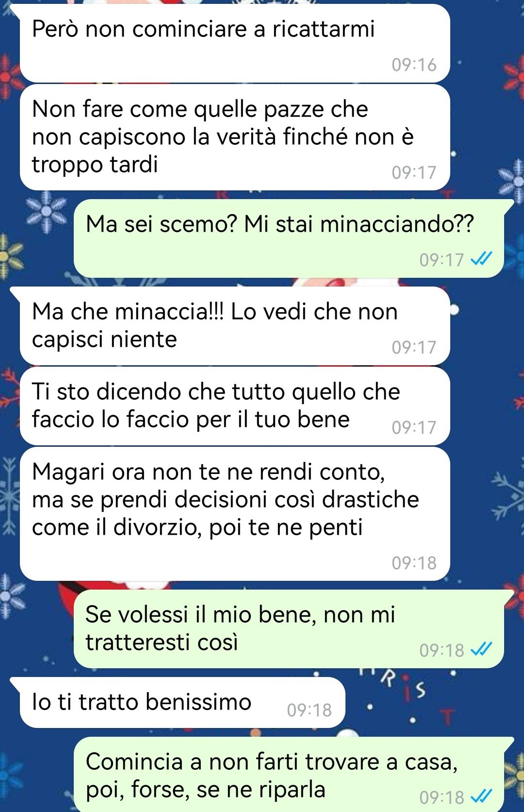The height and width of the screenshot is (812, 524).
Task: Tap the double checkmarks on "Comincia a non farti trovare" message
Action: (482, 796)
